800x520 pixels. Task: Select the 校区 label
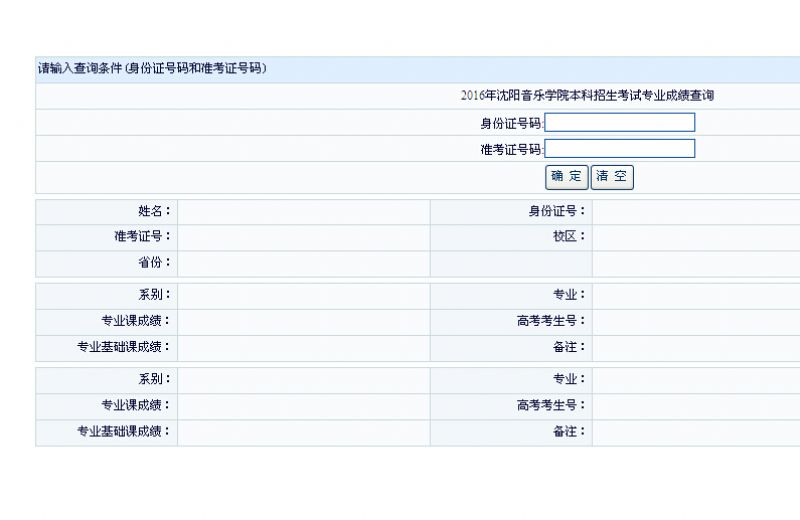[x=569, y=237]
